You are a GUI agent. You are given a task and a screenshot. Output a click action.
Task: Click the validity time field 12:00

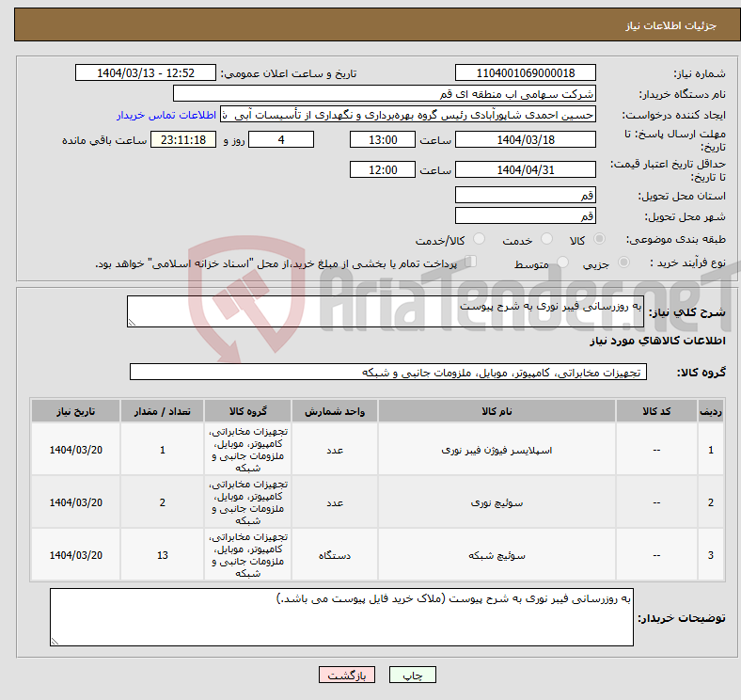pyautogui.click(x=383, y=169)
